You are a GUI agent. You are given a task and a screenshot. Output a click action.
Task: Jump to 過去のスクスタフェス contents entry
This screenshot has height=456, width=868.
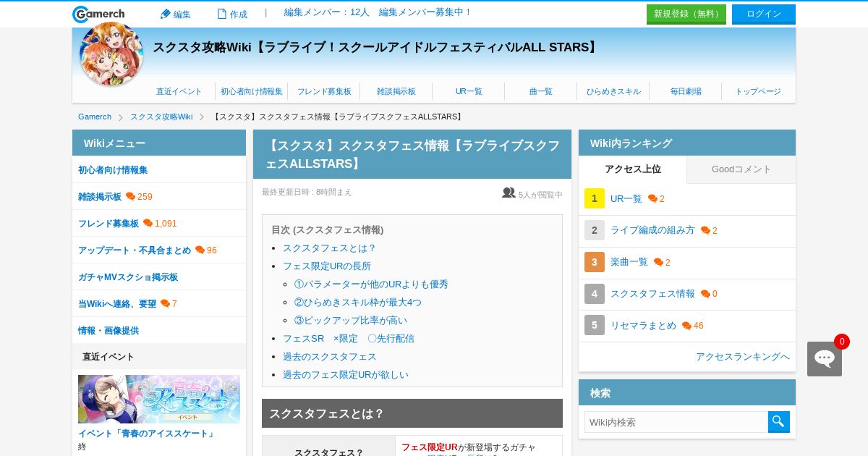330,357
